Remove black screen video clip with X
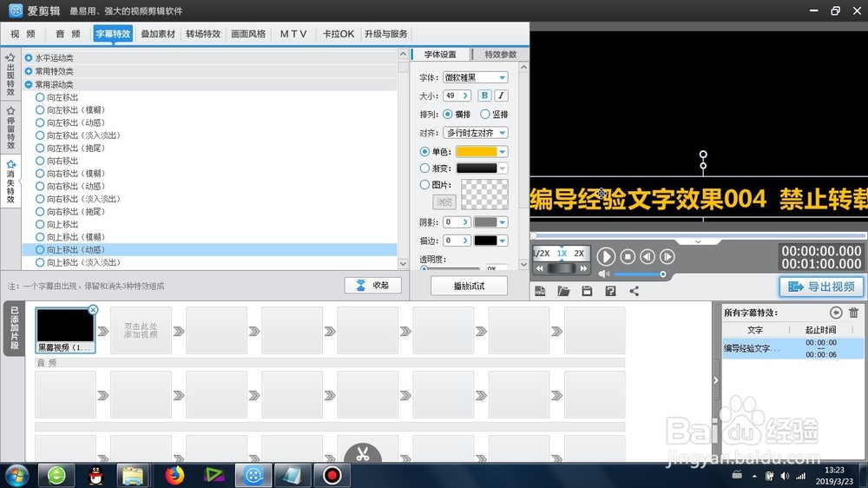This screenshot has height=488, width=868. click(93, 310)
